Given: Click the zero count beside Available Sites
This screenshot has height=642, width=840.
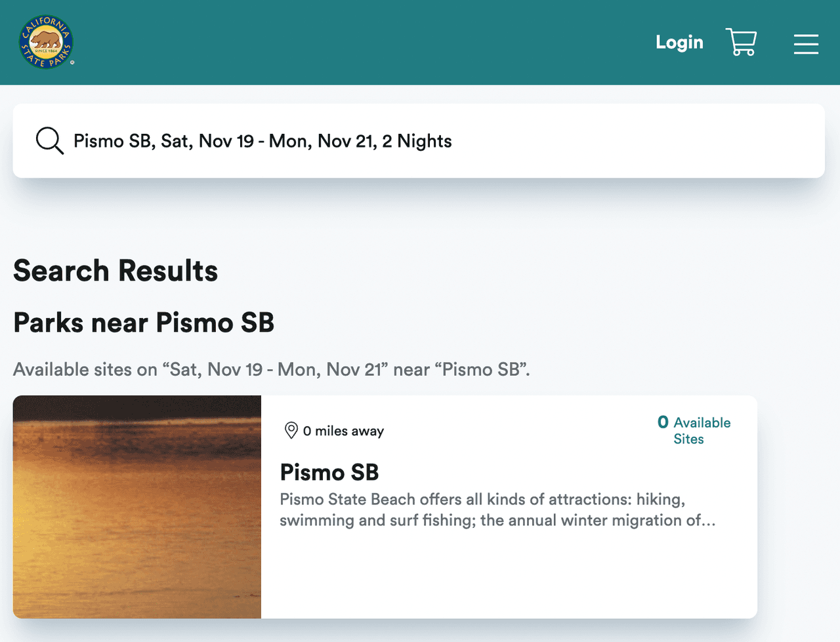Looking at the screenshot, I should point(663,422).
